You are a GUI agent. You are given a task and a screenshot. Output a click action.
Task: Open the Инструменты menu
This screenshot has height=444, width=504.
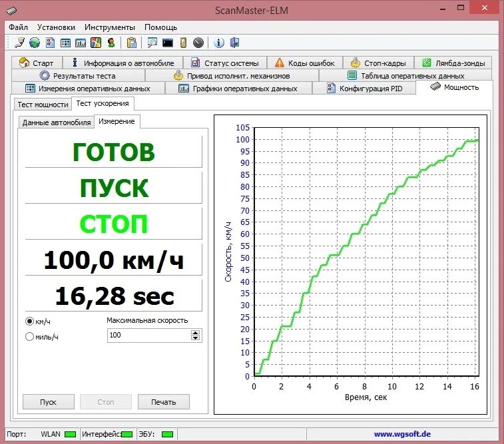tap(110, 27)
